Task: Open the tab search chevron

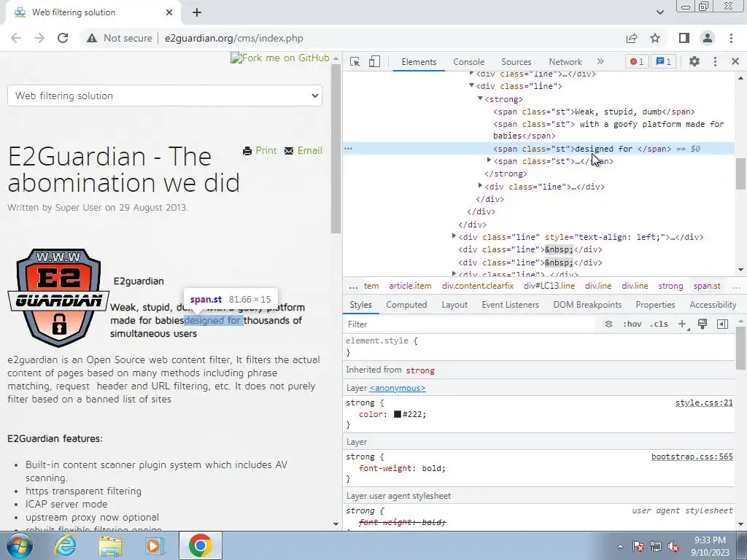Action: click(659, 12)
